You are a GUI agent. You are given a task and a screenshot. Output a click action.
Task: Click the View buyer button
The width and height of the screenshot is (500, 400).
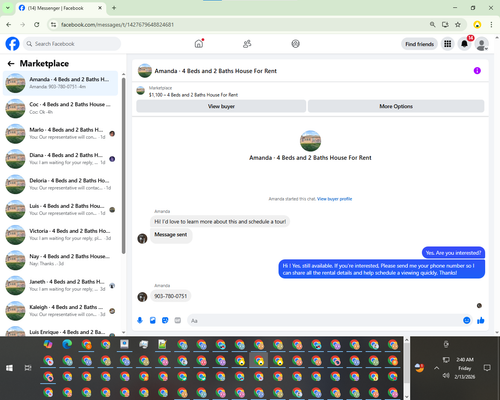click(221, 106)
